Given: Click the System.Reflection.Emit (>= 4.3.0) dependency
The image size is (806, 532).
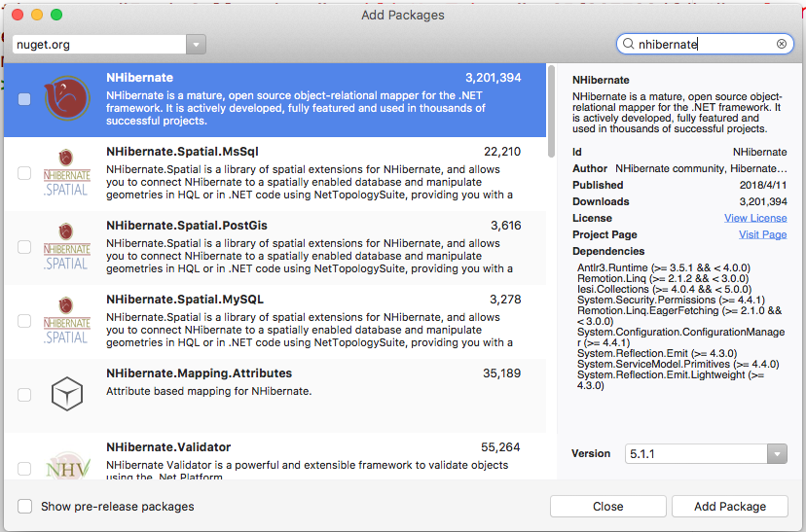Looking at the screenshot, I should 657,353.
